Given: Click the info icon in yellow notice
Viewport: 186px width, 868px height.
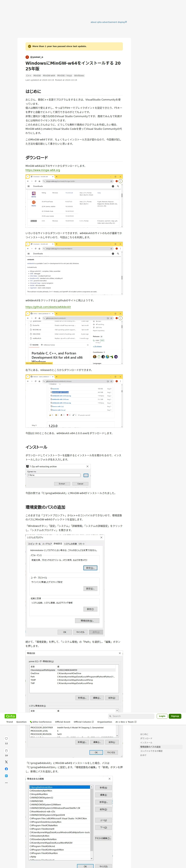Looking at the screenshot, I should tap(29, 46).
